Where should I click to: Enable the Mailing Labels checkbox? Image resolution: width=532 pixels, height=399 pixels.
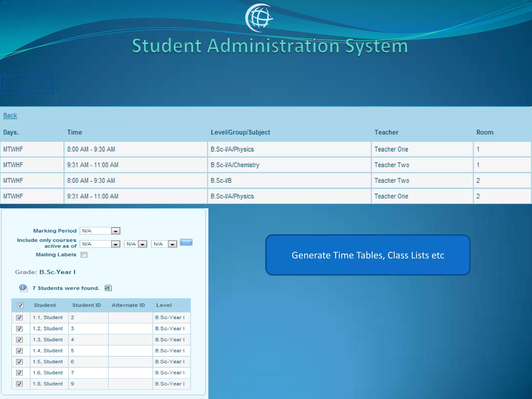click(84, 255)
